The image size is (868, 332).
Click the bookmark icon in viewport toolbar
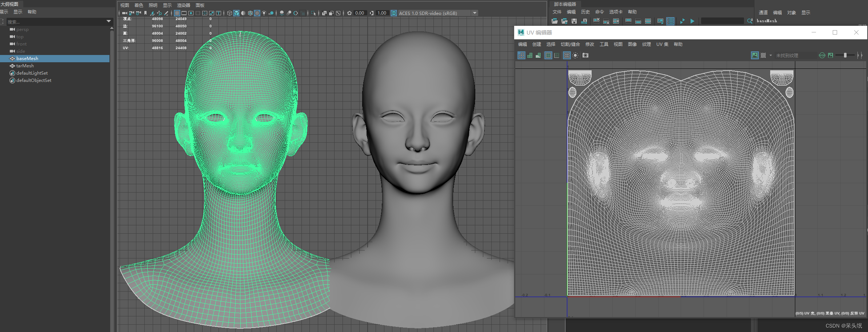[x=145, y=13]
